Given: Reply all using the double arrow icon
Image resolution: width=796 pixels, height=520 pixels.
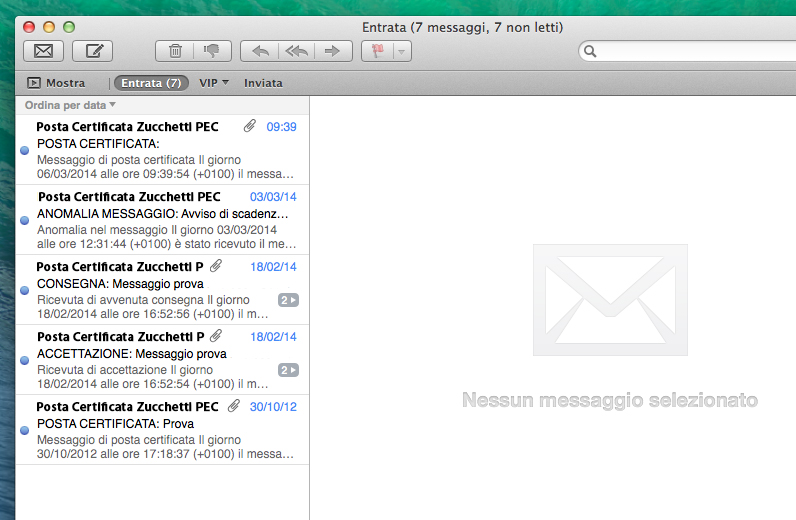Looking at the screenshot, I should pos(296,51).
